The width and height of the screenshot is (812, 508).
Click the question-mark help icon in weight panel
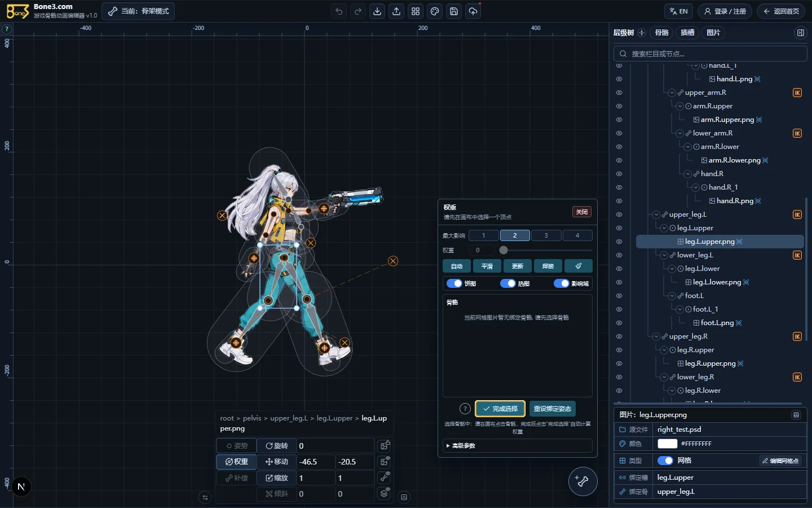[465, 409]
